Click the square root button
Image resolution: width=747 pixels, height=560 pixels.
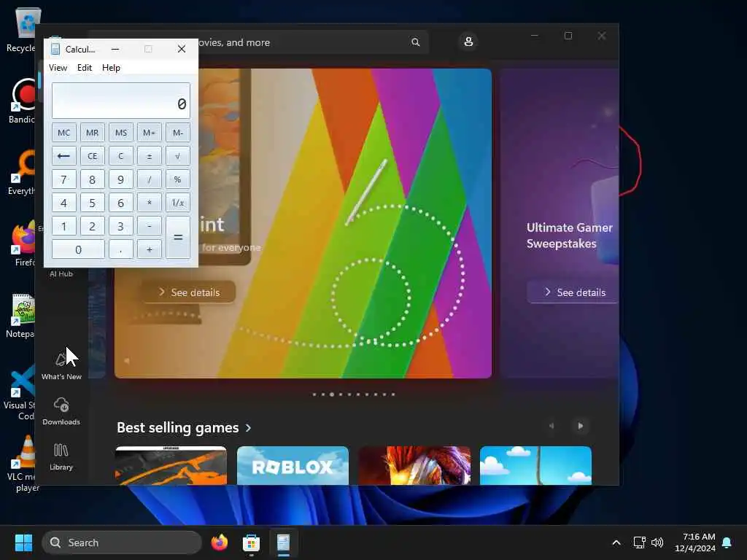tap(178, 156)
